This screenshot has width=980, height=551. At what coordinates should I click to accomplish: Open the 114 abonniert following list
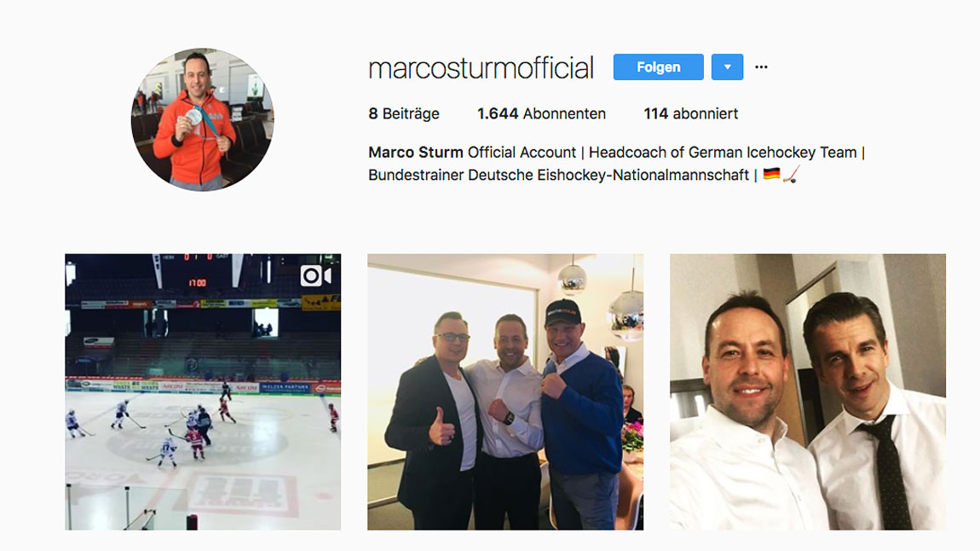coord(690,113)
